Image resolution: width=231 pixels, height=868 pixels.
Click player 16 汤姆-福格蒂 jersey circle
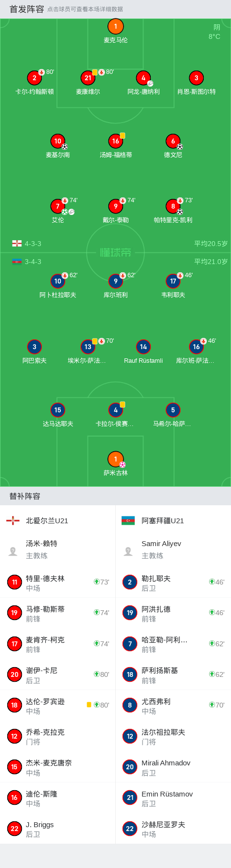pyautogui.click(x=115, y=141)
